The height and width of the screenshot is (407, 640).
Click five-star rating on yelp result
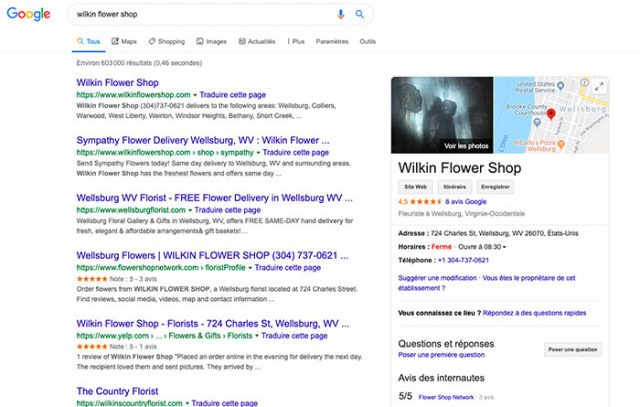pyautogui.click(x=92, y=347)
